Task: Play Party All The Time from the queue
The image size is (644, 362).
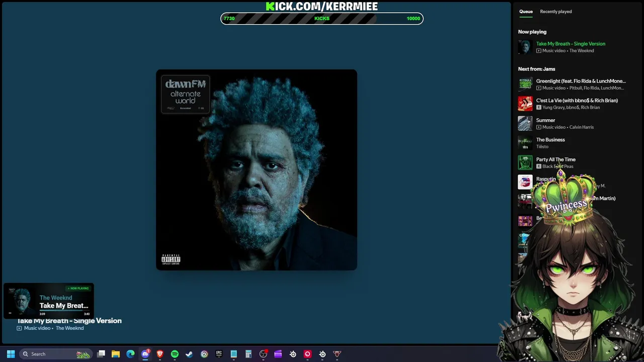Action: tap(556, 159)
